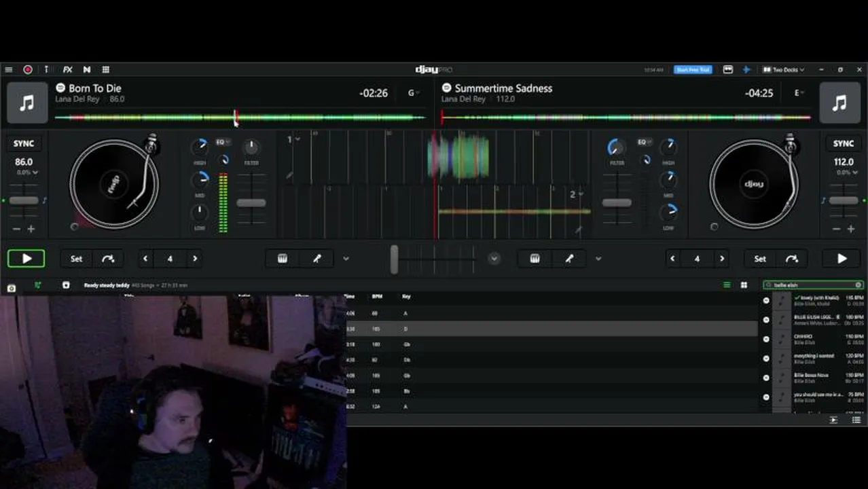Set cue point on the left deck
The image size is (868, 489).
click(x=76, y=259)
